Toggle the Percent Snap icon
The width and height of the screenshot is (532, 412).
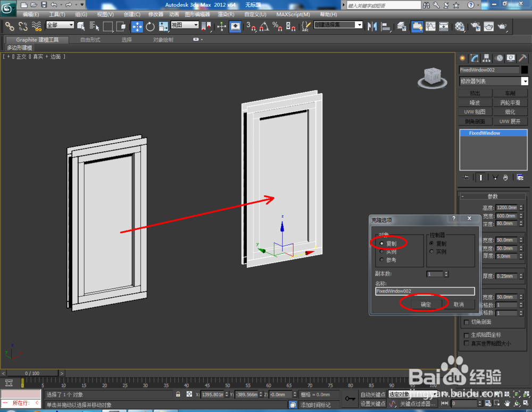click(x=277, y=26)
